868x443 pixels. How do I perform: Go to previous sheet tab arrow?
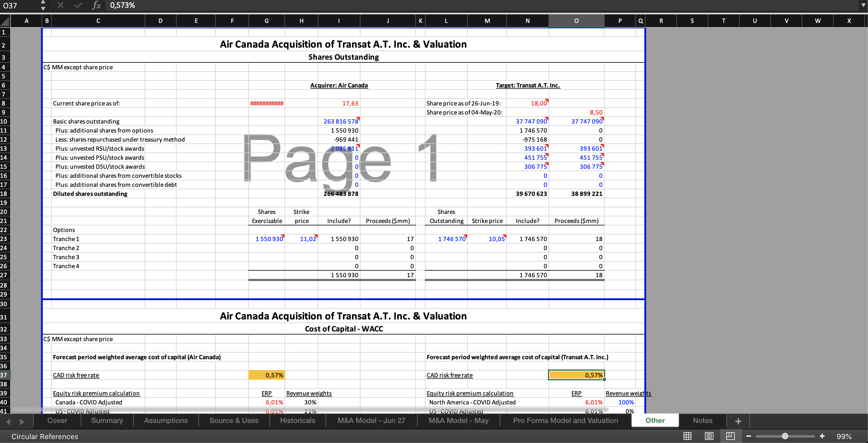click(x=8, y=421)
